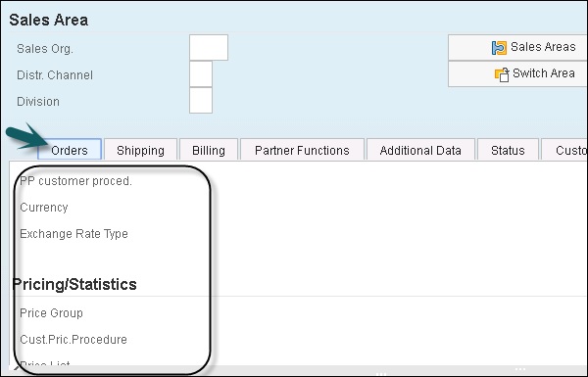Open the partially visible Customer tab
Screen dimensions: 588x377
coord(564,150)
